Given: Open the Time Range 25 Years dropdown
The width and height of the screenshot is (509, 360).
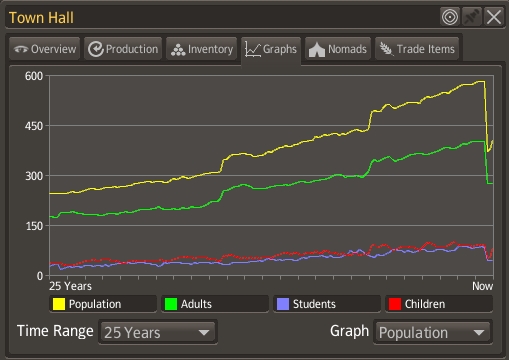Looking at the screenshot, I should pyautogui.click(x=158, y=332).
